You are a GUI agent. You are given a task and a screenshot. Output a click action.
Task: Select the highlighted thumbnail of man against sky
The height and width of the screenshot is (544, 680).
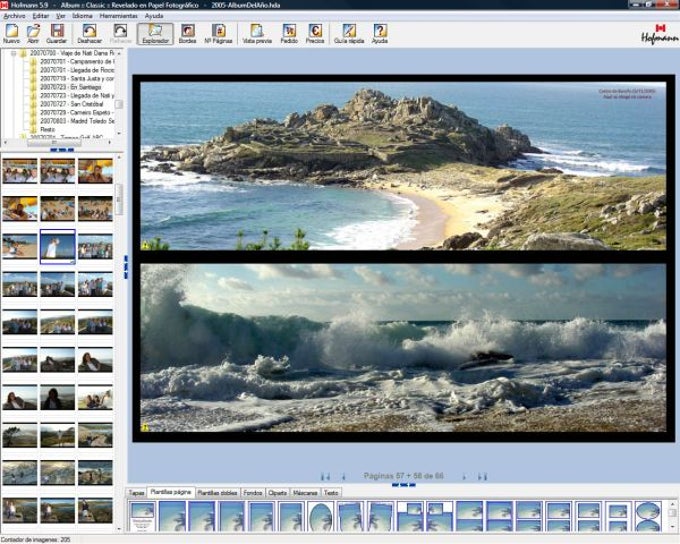point(58,246)
